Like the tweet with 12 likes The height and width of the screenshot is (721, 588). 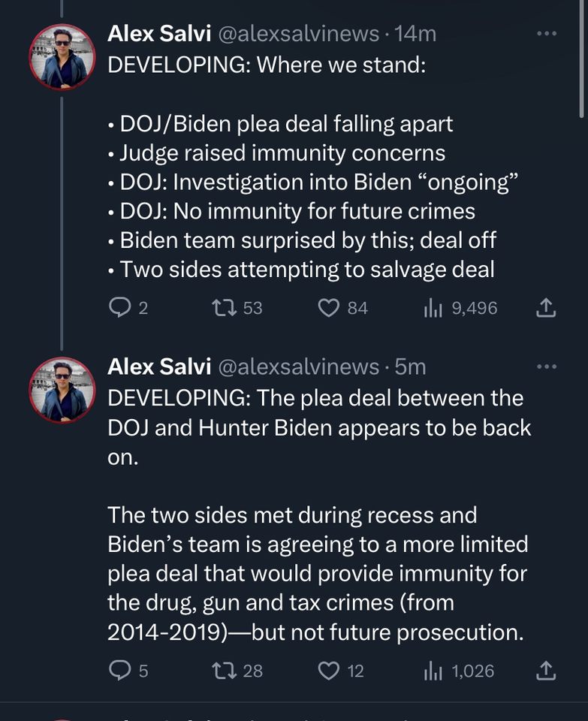tap(329, 670)
